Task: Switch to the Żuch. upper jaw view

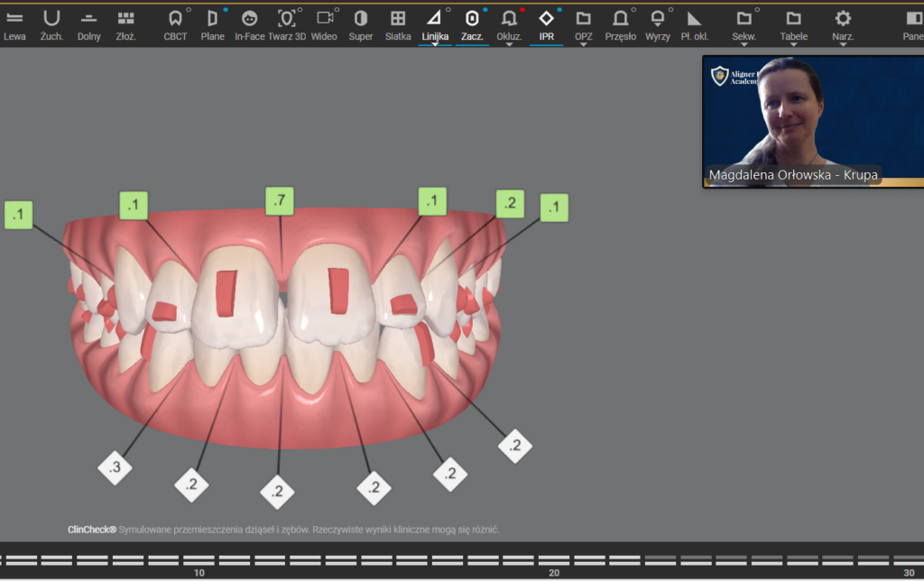Action: 51,23
